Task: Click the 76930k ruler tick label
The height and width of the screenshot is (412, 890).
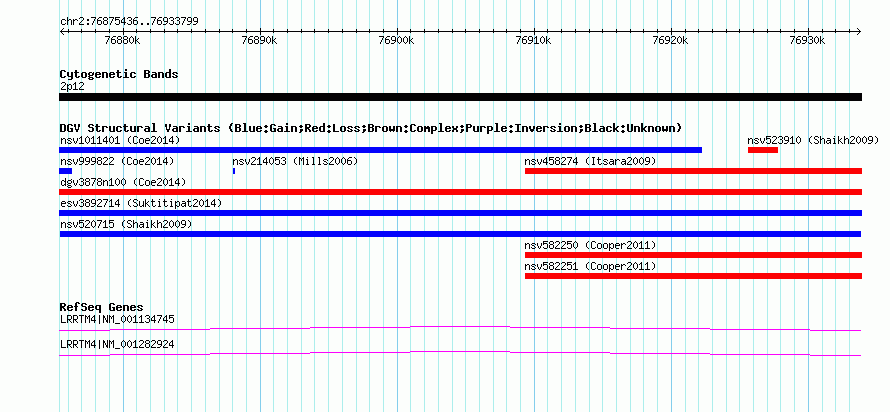Action: (808, 40)
